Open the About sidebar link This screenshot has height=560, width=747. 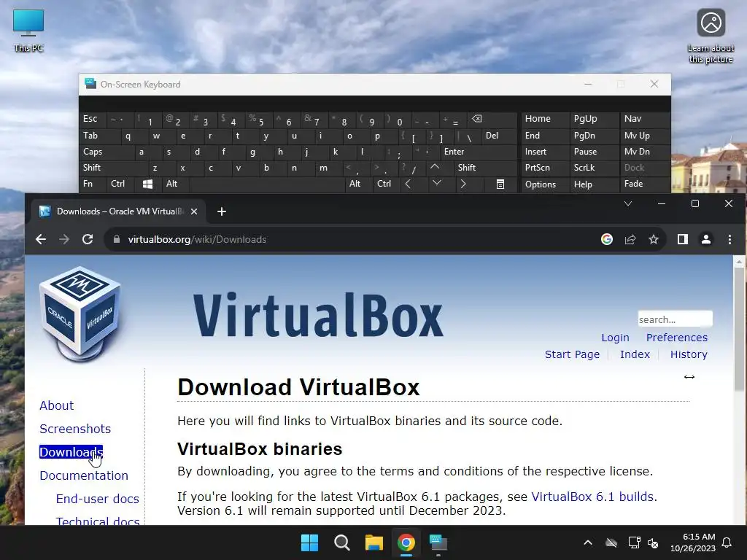click(x=57, y=405)
